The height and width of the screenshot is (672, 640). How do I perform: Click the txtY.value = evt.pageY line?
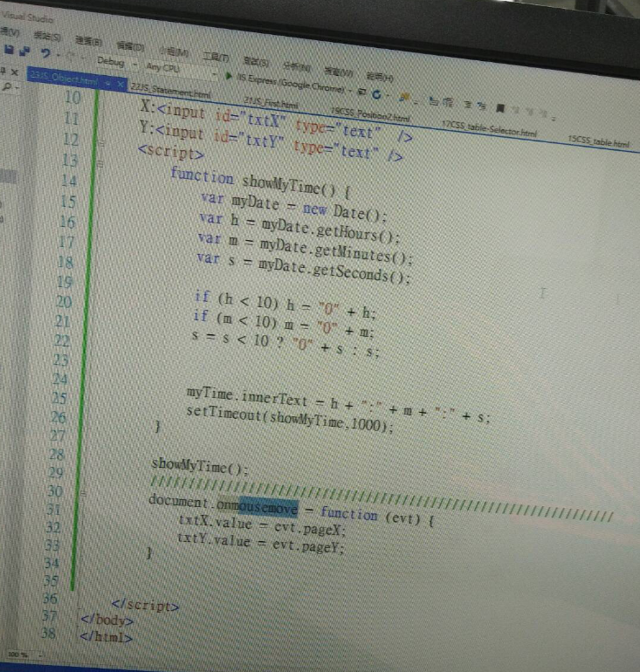coord(260,543)
